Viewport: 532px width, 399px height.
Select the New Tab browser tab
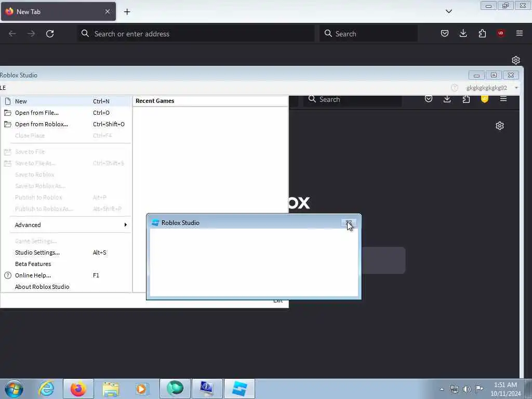(58, 11)
